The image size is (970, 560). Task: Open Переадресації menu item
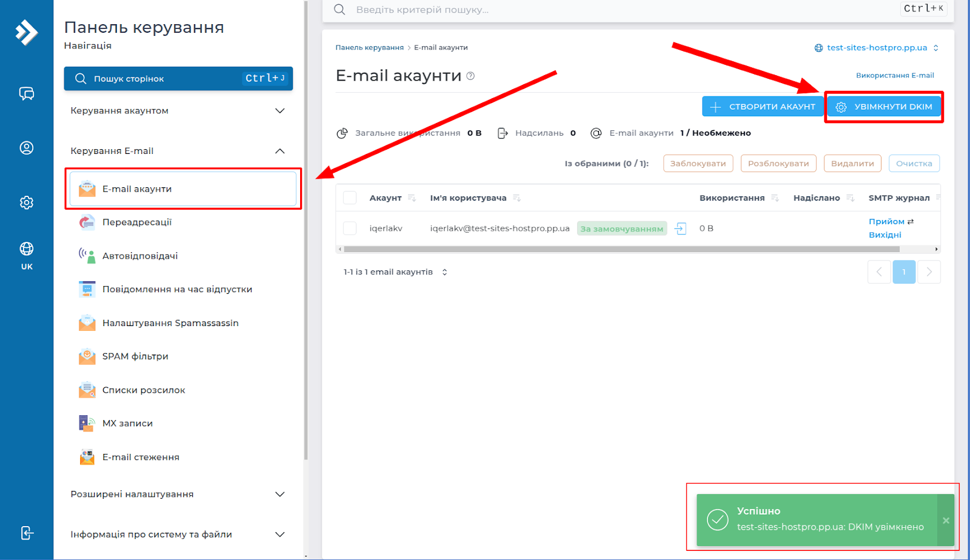(137, 222)
